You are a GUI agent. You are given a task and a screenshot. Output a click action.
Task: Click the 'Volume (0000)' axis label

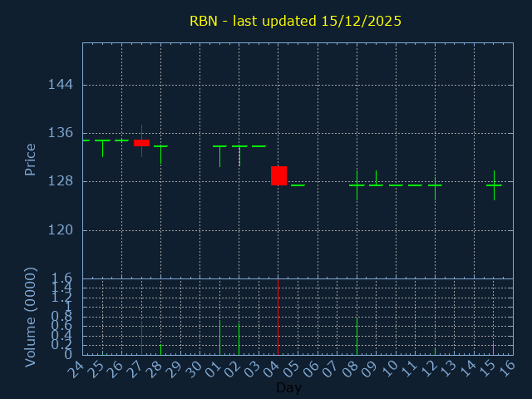pyautogui.click(x=31, y=317)
